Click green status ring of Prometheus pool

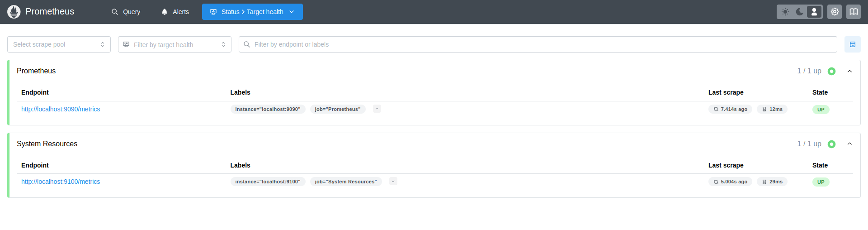click(x=831, y=71)
